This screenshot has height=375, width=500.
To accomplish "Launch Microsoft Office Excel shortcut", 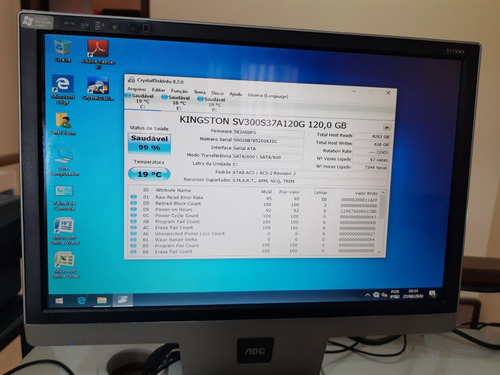I will (65, 265).
